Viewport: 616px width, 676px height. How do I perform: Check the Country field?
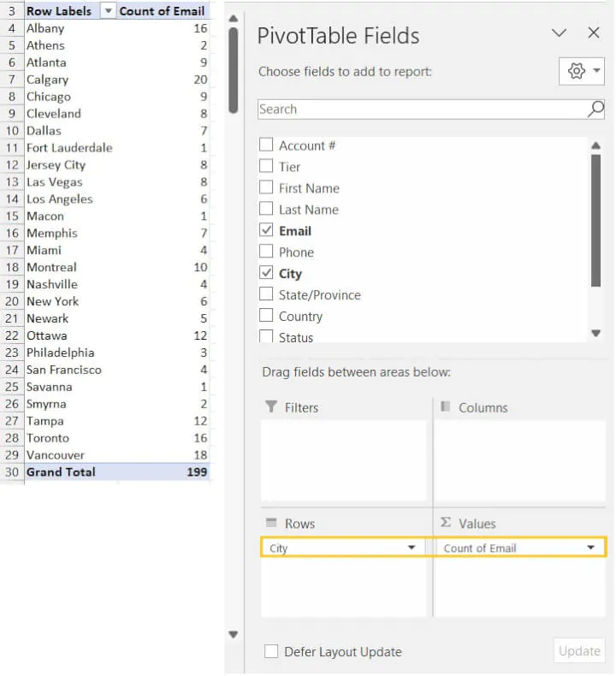pyautogui.click(x=266, y=315)
